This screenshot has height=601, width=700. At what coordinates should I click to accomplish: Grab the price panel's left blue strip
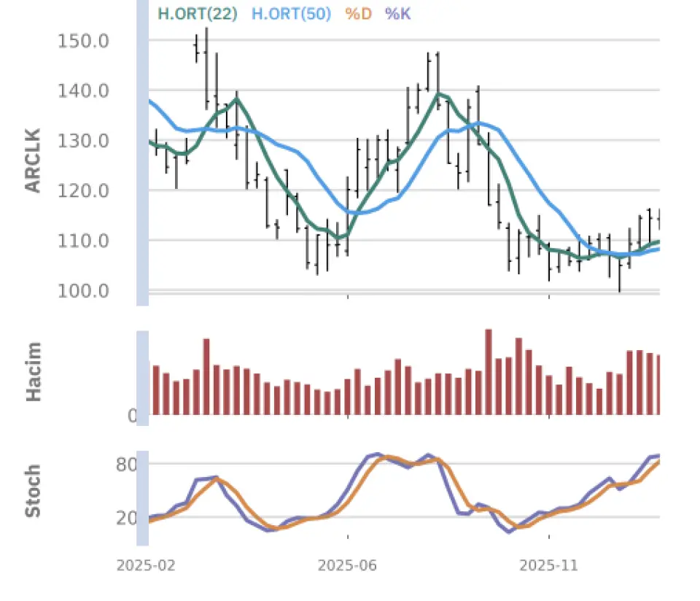[143, 153]
